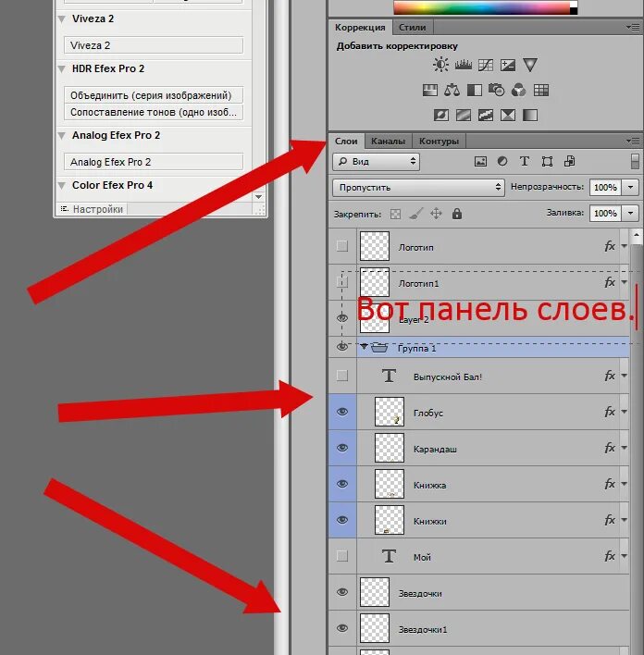Show the Логотип layer

click(342, 246)
